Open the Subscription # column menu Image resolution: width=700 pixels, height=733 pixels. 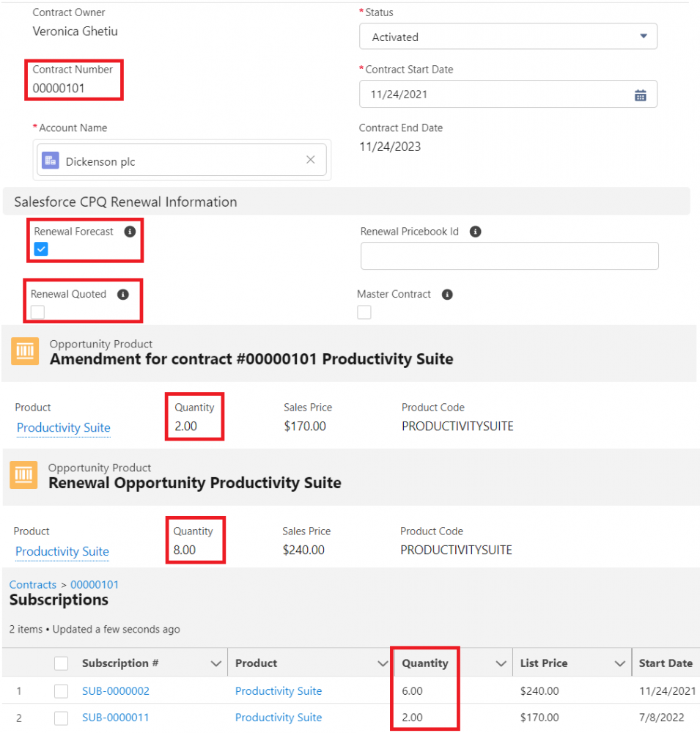tap(215, 663)
